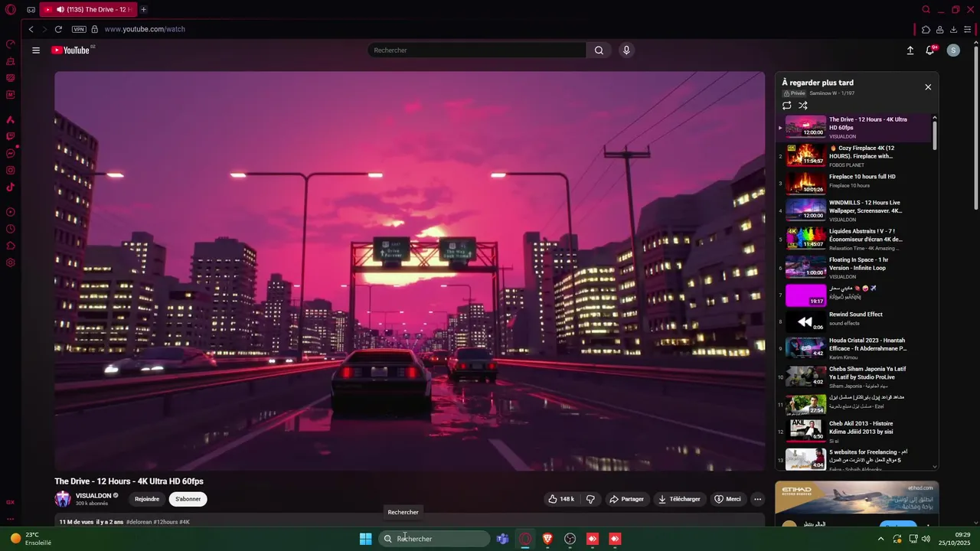980x551 pixels.
Task: Toggle playlist shuffle button
Action: pyautogui.click(x=803, y=106)
